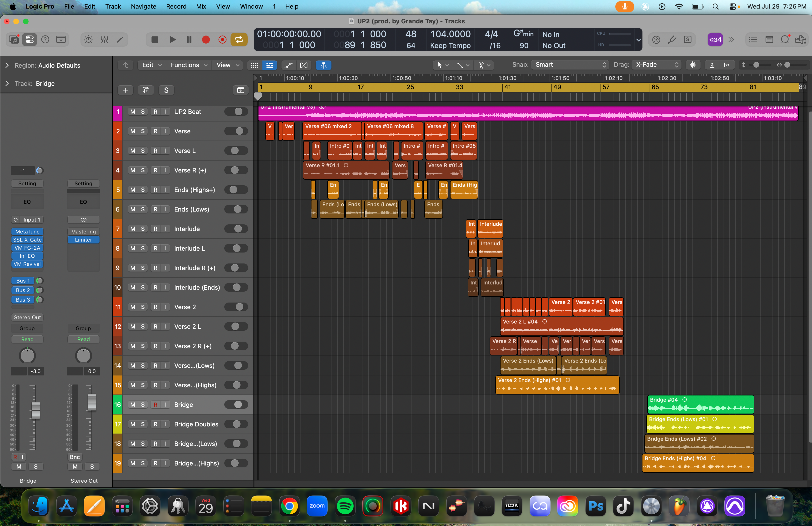This screenshot has width=812, height=526.
Task: Open Quick Help
Action: tap(45, 40)
